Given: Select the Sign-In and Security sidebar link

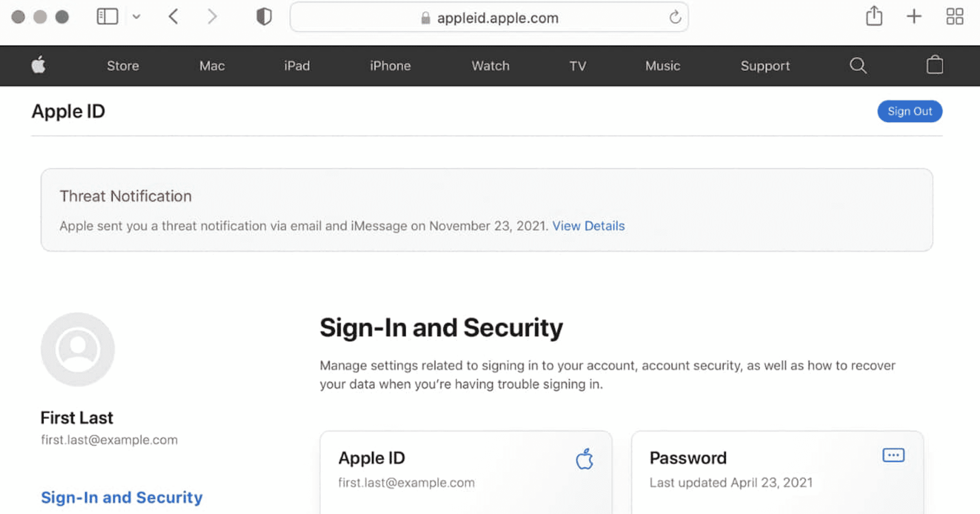Looking at the screenshot, I should pos(121,497).
